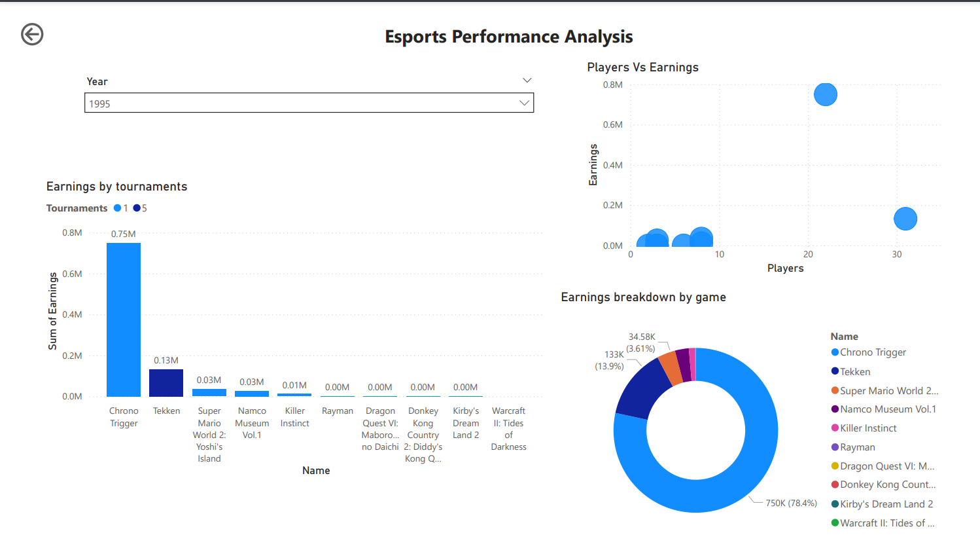This screenshot has width=980, height=550.
Task: Click Killer Instinct legend marker
Action: coord(835,428)
